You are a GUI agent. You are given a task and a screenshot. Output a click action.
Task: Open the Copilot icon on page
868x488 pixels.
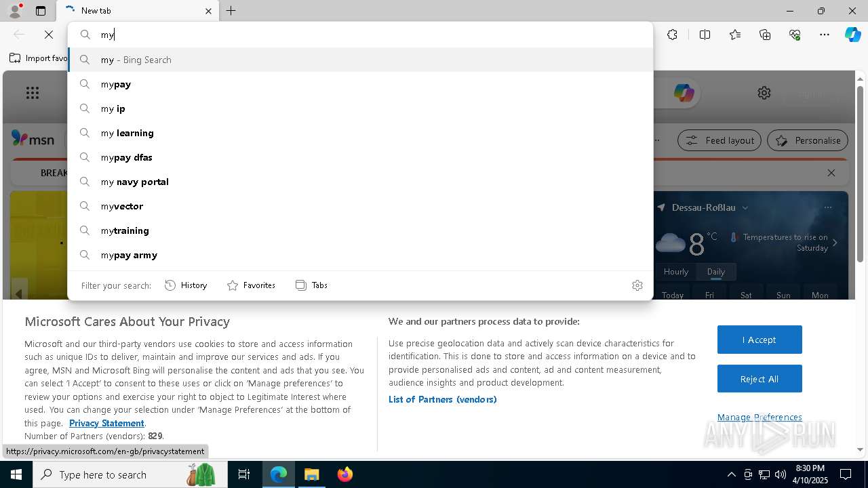[684, 93]
